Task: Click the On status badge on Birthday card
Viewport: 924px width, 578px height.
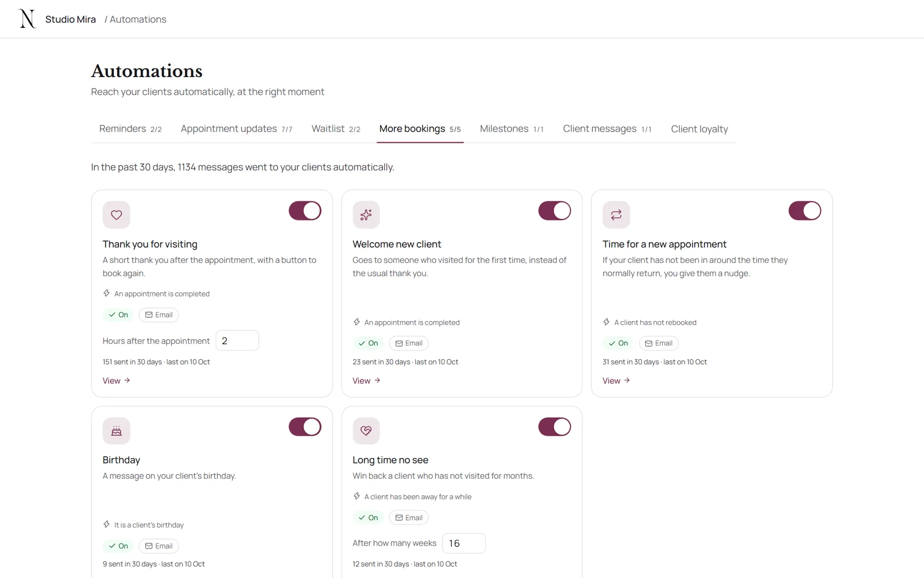Action: click(x=118, y=546)
